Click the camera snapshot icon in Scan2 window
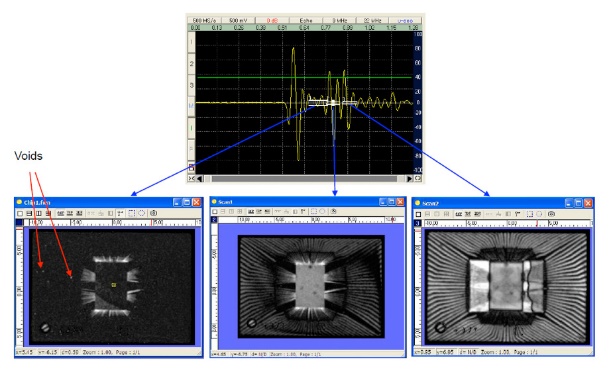This screenshot has height=370, width=609. click(552, 214)
